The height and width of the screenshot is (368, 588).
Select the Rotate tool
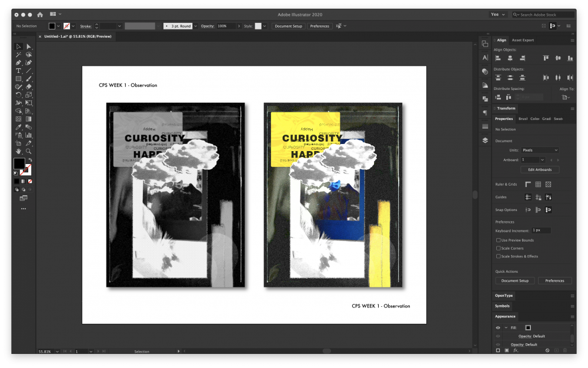pos(18,95)
